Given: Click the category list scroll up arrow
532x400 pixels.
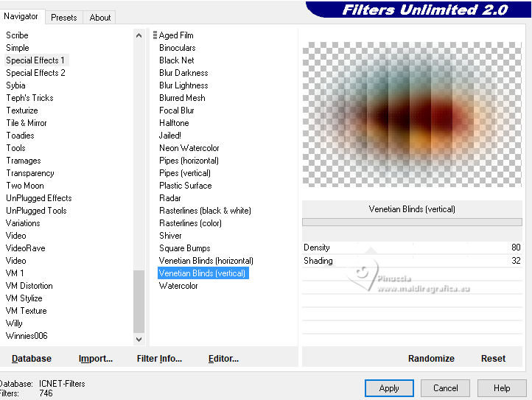Looking at the screenshot, I should (139, 35).
